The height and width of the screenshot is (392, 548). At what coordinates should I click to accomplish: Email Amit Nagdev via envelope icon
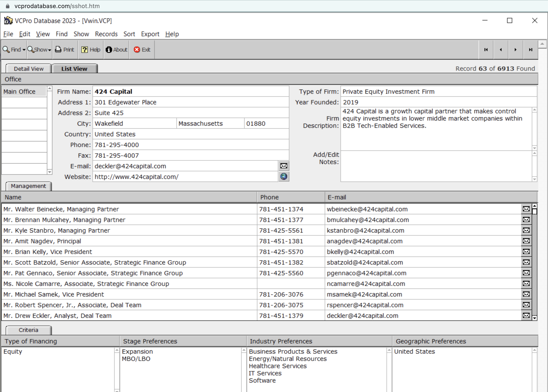pyautogui.click(x=526, y=241)
